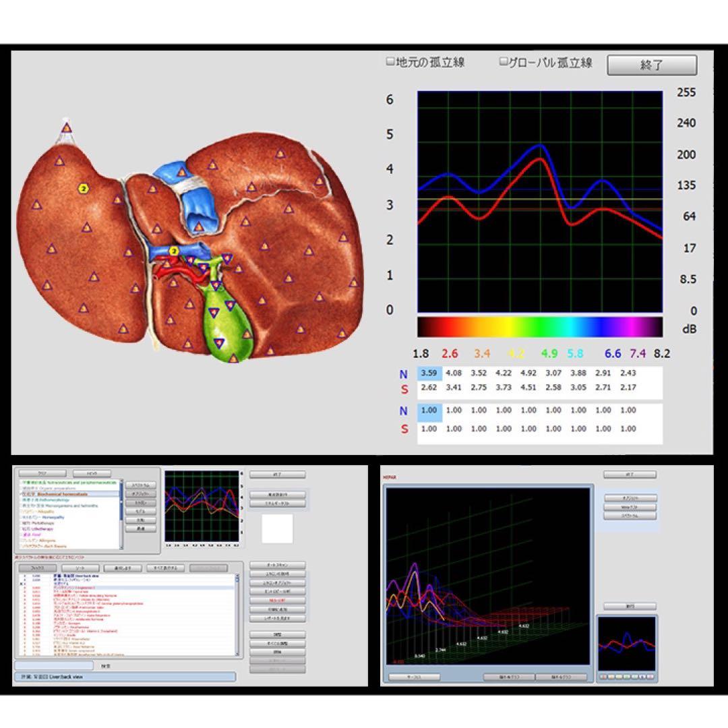Image resolution: width=728 pixels, height=728 pixels.
Task: Click down arrow of category list scrollbar
Action: [x=121, y=547]
